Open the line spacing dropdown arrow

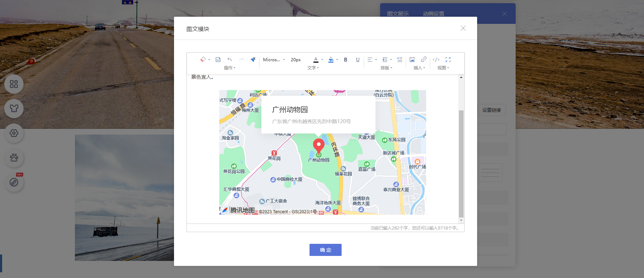coord(391,60)
